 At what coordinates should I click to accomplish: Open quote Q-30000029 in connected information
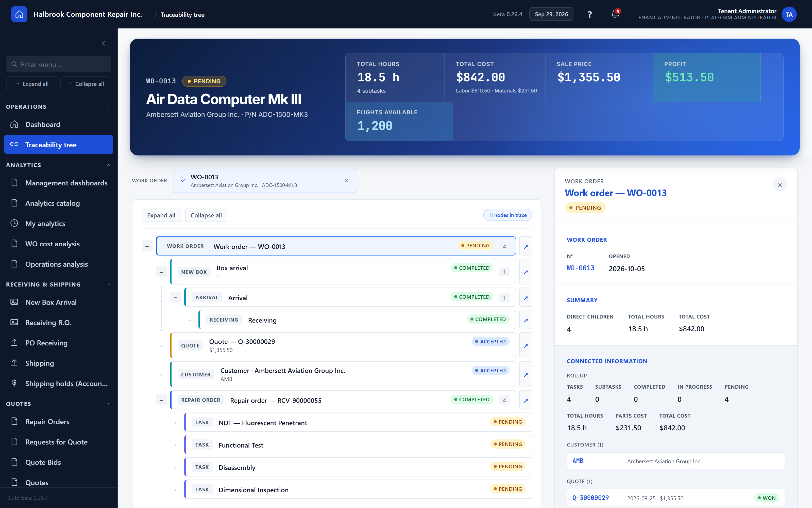[590, 498]
